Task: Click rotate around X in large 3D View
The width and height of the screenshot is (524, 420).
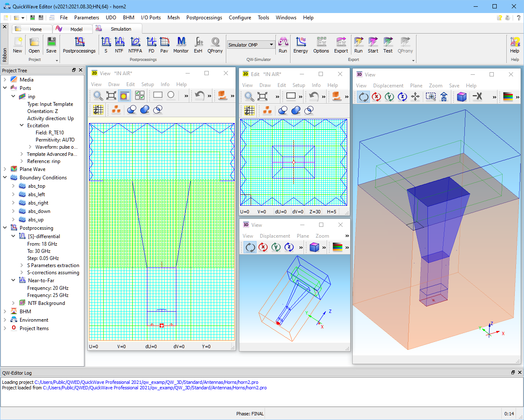Action: click(x=377, y=97)
